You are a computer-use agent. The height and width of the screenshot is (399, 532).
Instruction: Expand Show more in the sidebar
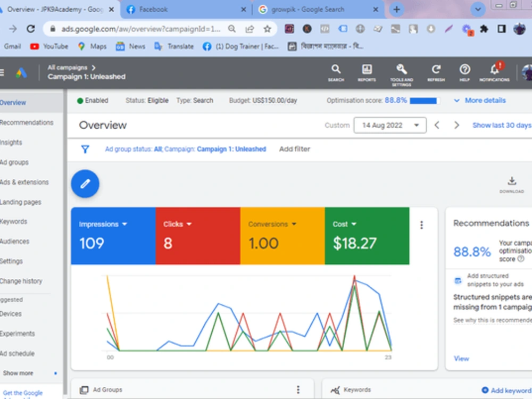click(x=18, y=373)
